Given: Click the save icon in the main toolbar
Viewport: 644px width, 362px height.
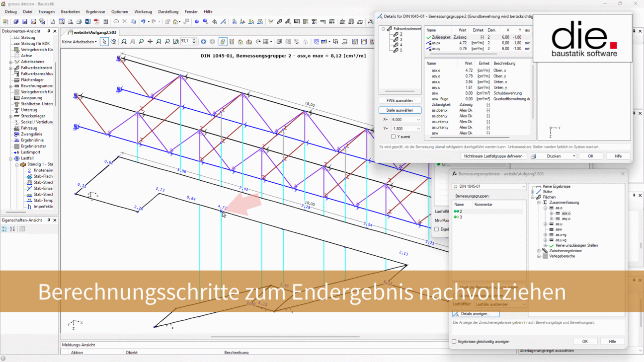Looking at the screenshot, I should [24, 22].
